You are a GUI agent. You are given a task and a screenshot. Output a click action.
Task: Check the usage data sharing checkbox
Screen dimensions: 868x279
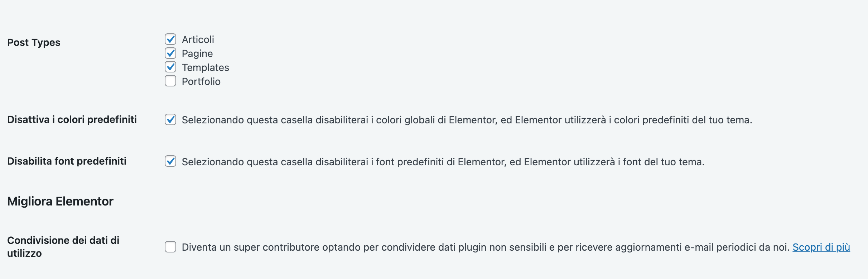click(x=170, y=247)
